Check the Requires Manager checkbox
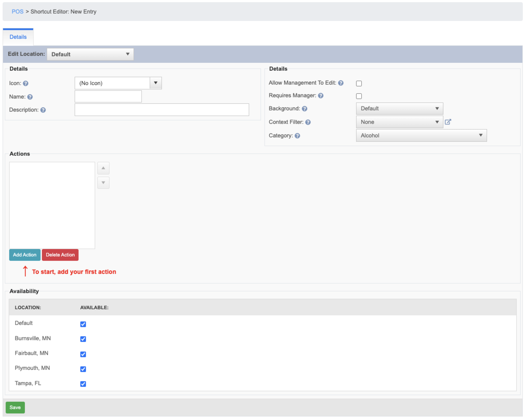This screenshot has width=525, height=420. [x=359, y=96]
